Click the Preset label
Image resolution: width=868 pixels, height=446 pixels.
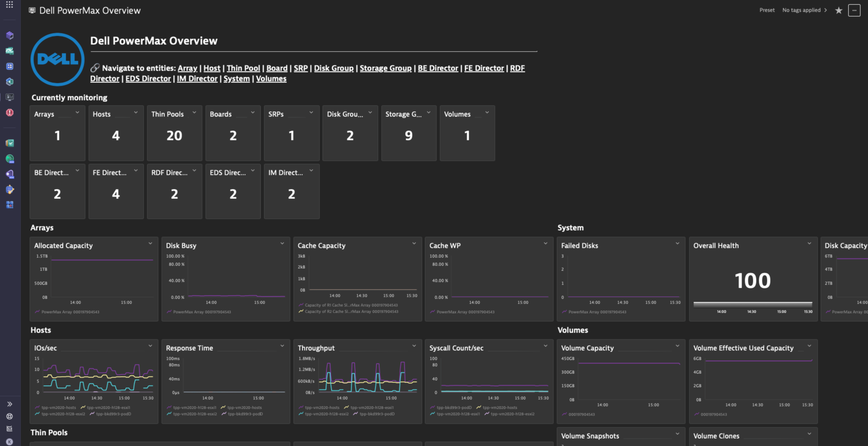[x=767, y=10]
